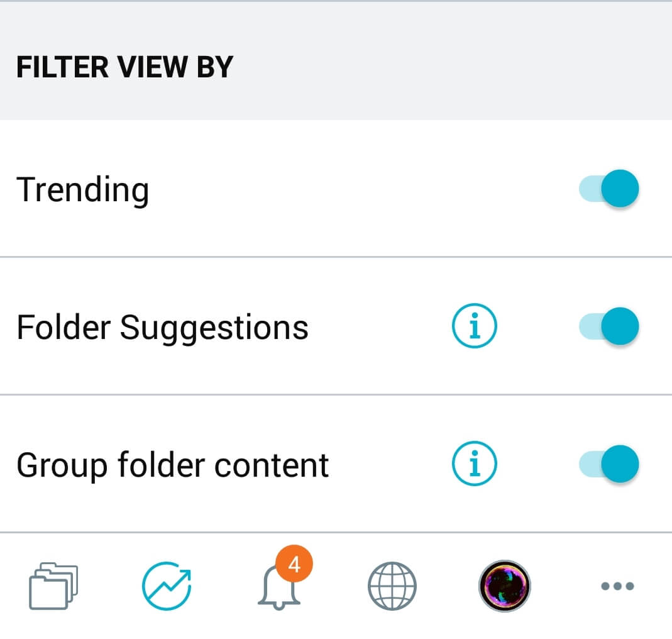672x639 pixels.
Task: Tap the pale track of Folder Suggestions switch
Action: pos(590,326)
